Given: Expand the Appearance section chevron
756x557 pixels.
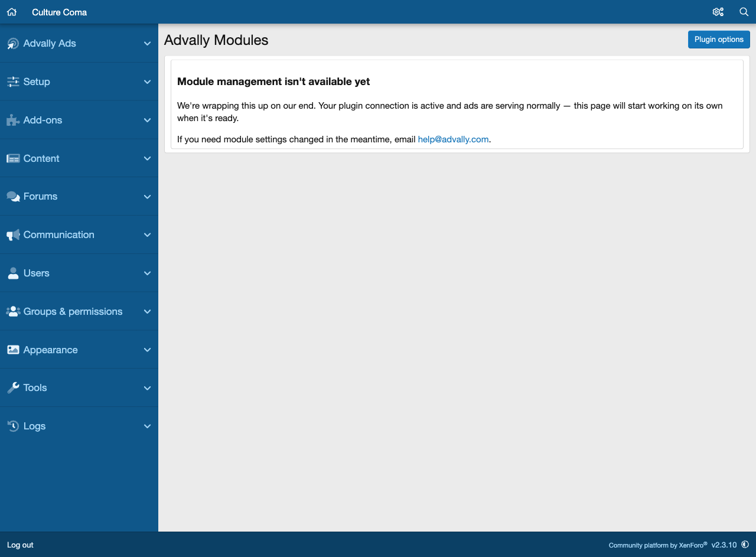Looking at the screenshot, I should click(148, 350).
